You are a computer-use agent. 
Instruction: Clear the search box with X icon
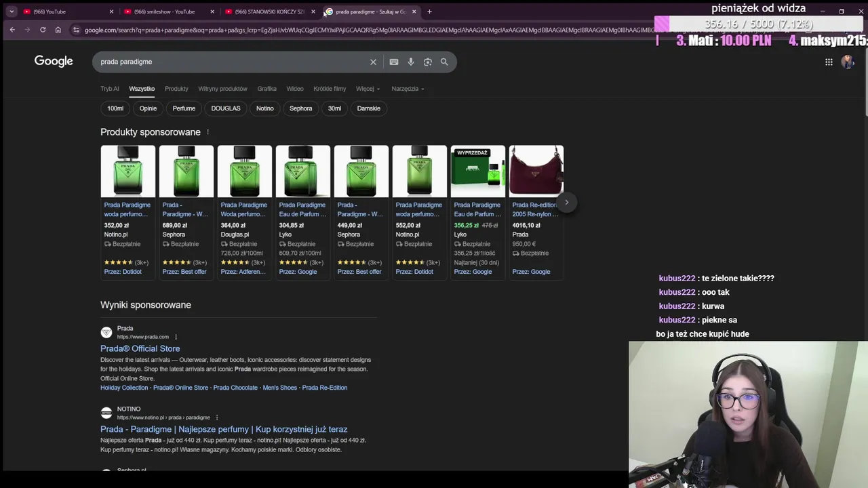coord(373,62)
